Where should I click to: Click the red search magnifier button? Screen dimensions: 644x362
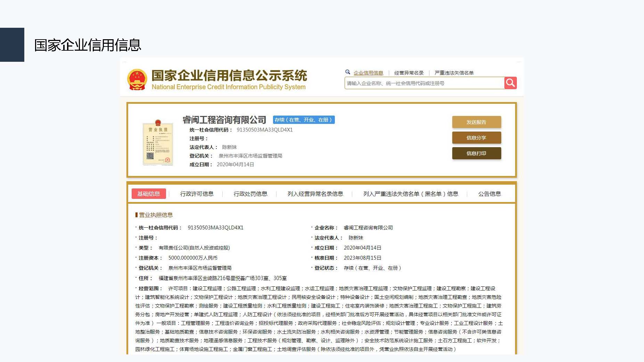point(510,83)
